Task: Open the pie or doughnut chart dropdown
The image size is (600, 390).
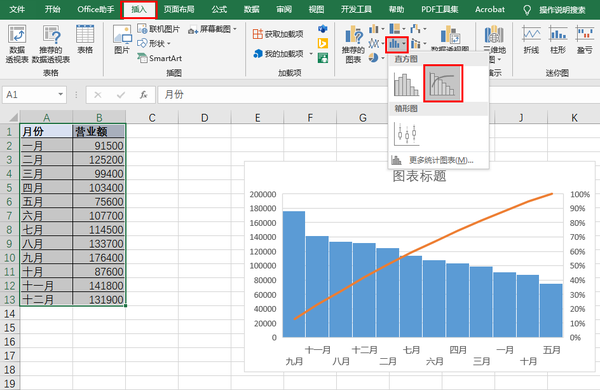Action: pyautogui.click(x=377, y=58)
